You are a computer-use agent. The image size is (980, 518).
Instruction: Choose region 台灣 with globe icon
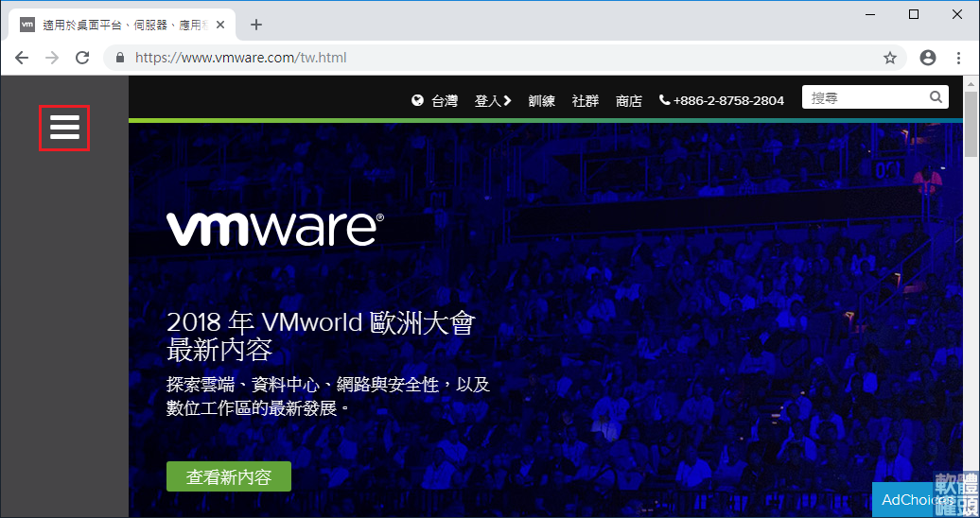[434, 100]
